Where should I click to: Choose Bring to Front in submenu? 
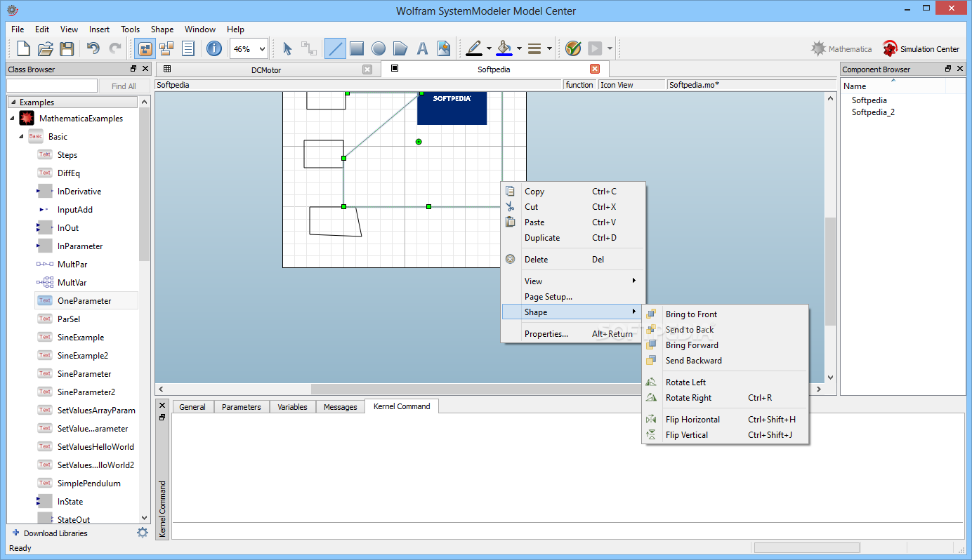pos(725,314)
